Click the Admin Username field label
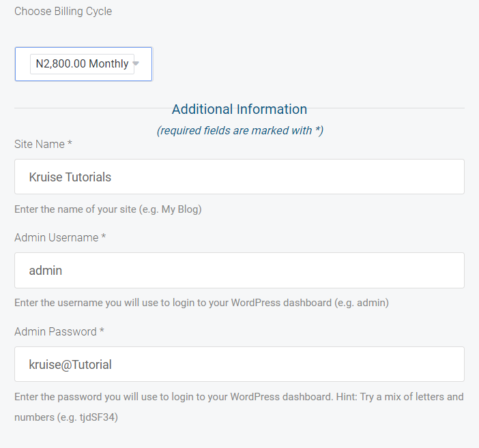Viewport: 479px width, 448px height. [56, 237]
